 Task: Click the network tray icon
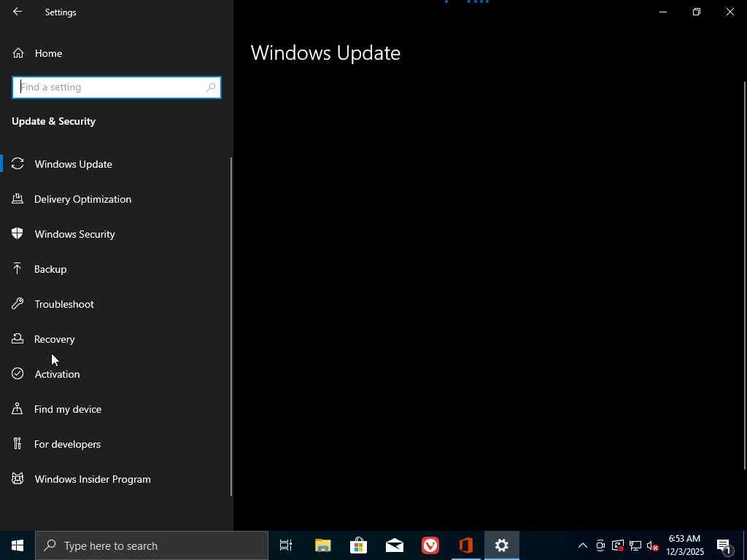(x=635, y=545)
